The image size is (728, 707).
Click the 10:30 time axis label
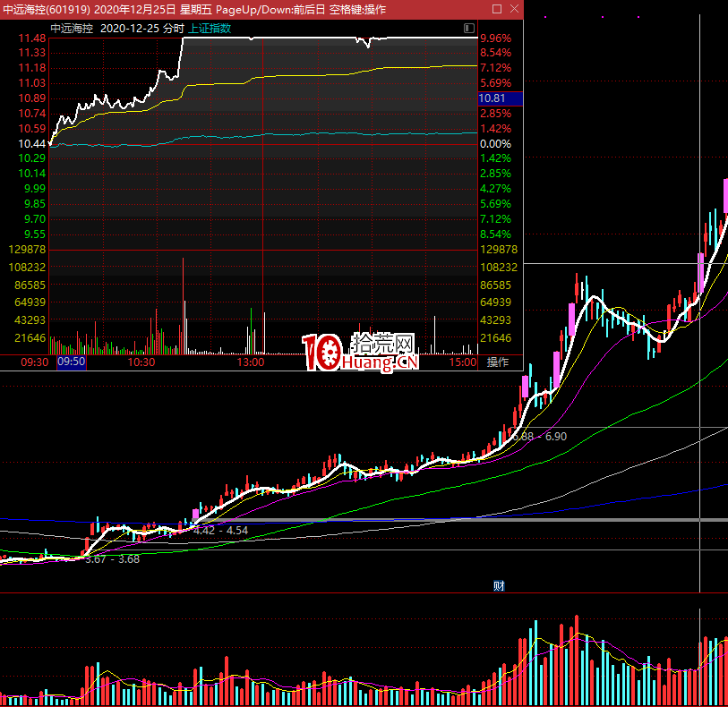point(141,362)
